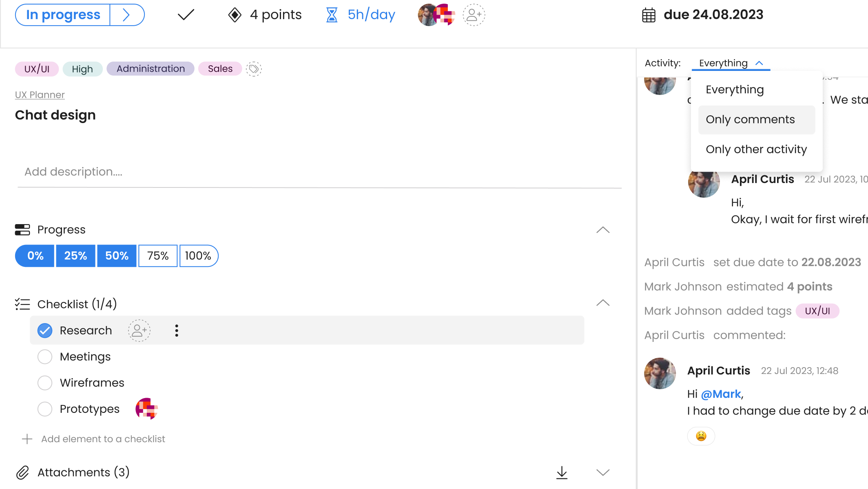
Task: Select Only other activity option
Action: click(x=757, y=150)
